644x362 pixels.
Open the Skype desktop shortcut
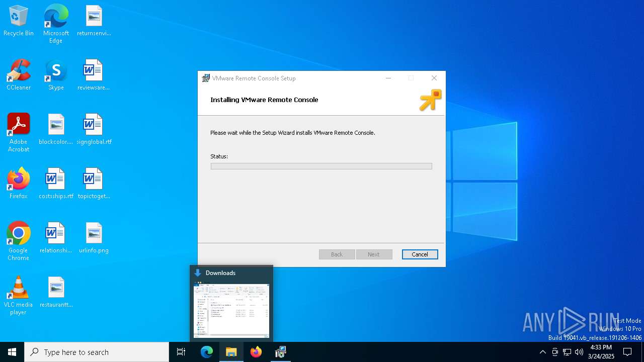56,75
